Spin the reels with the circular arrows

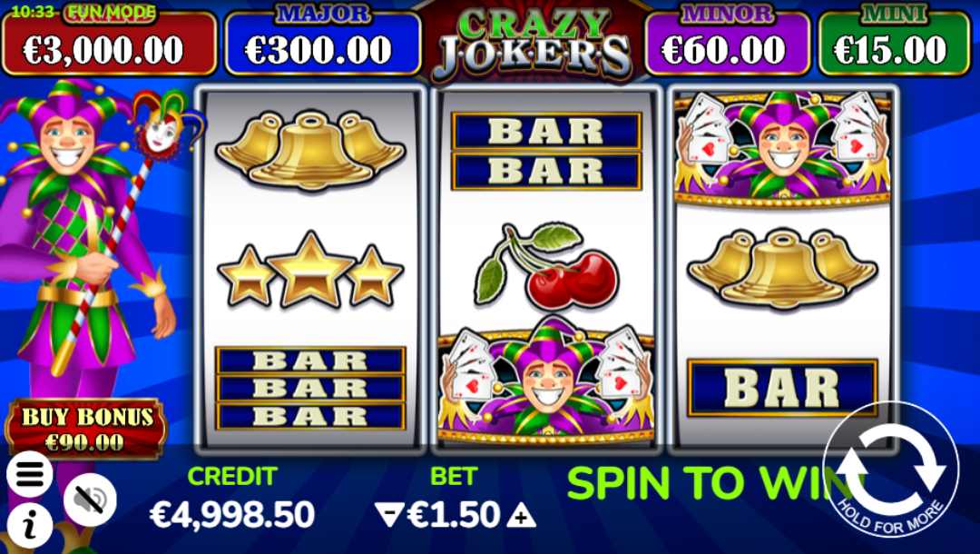pyautogui.click(x=891, y=470)
